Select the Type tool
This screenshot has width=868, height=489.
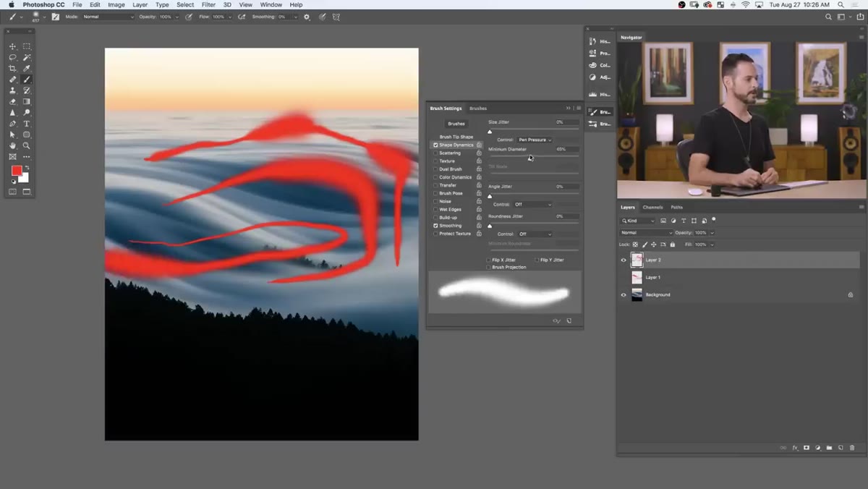[x=27, y=124]
